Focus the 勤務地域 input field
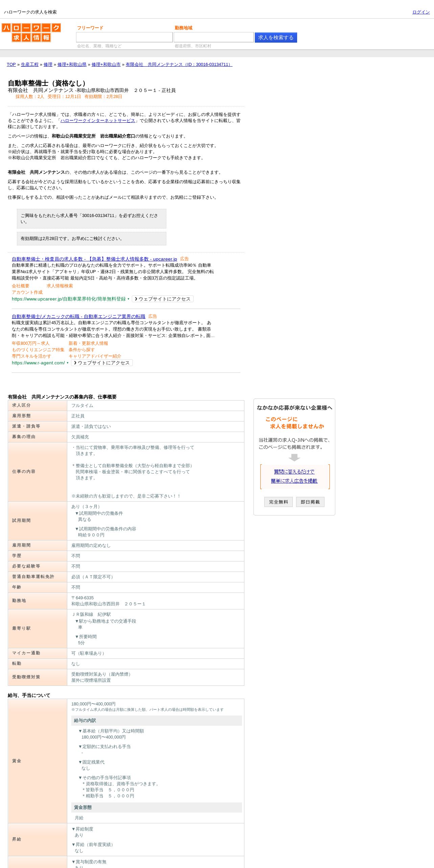The height and width of the screenshot is (868, 434). point(214,37)
